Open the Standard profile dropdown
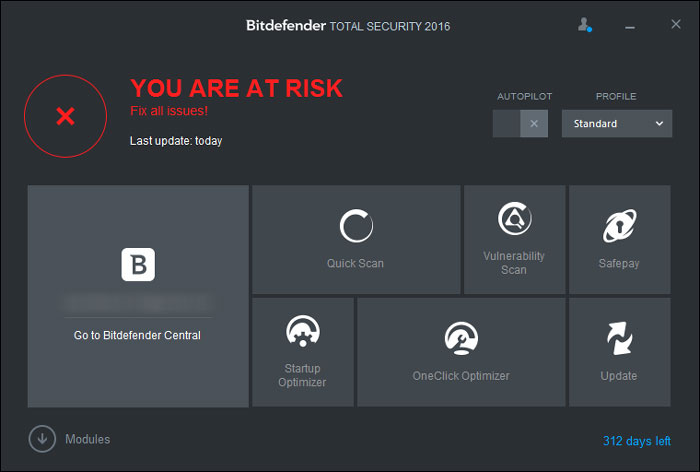 click(617, 124)
